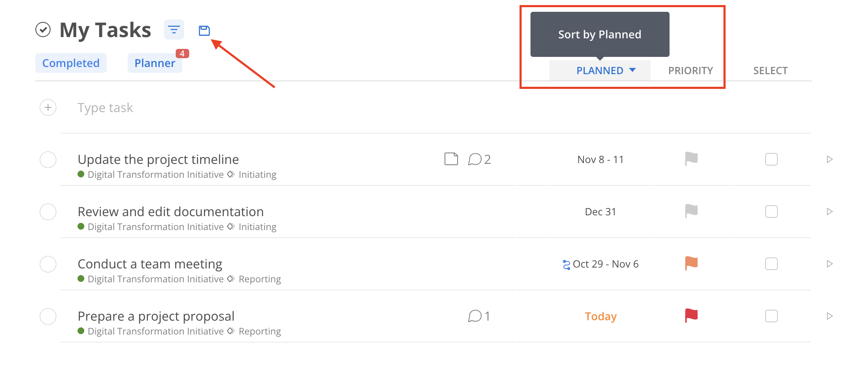
Task: Switch to the Completed tab
Action: pyautogui.click(x=71, y=63)
